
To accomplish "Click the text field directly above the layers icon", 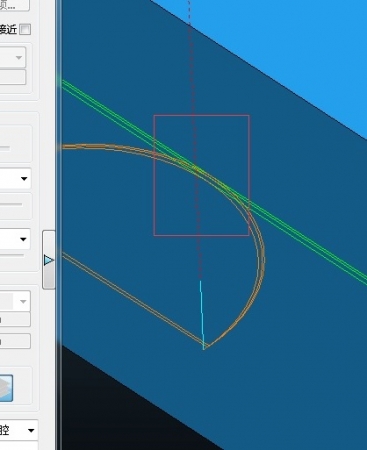I will click(15, 341).
